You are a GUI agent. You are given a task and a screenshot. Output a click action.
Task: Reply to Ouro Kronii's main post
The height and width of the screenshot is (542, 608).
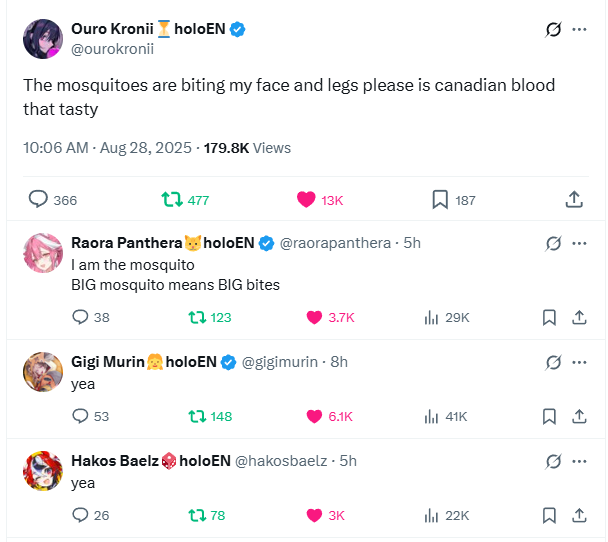38,200
